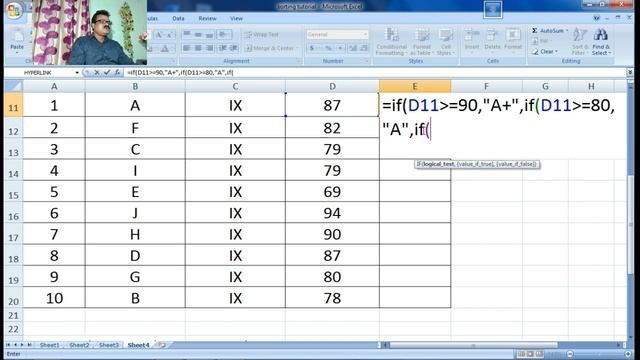Click zoom in plus button

[629, 353]
